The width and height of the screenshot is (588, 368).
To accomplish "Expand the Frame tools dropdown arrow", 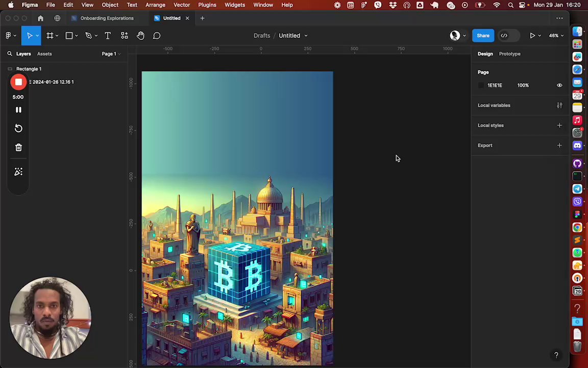I will point(57,36).
